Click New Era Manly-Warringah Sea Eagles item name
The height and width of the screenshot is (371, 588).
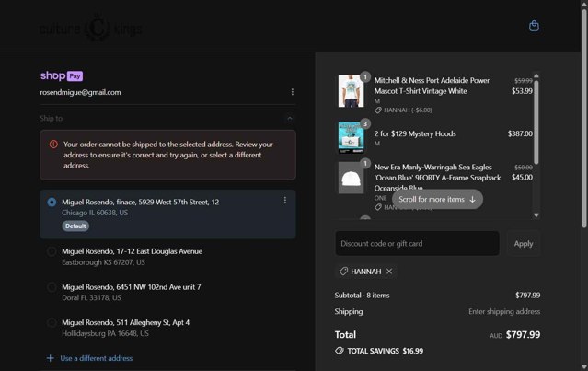tap(437, 178)
